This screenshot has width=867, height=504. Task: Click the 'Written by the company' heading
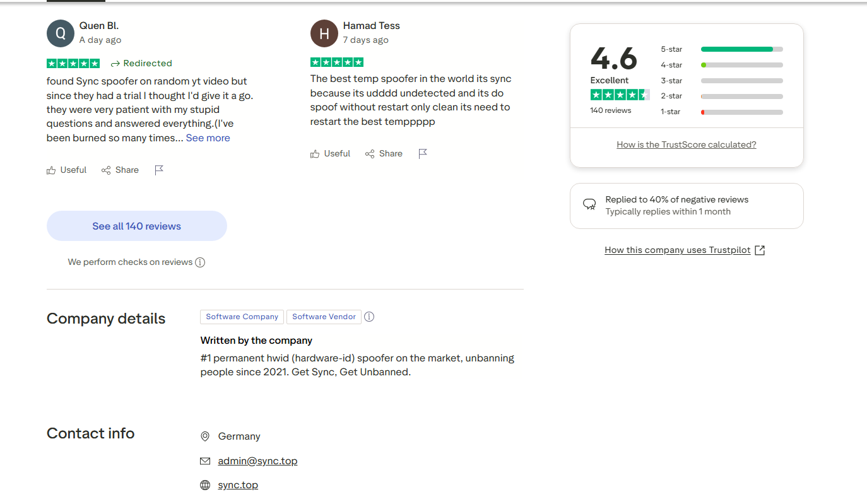click(256, 341)
